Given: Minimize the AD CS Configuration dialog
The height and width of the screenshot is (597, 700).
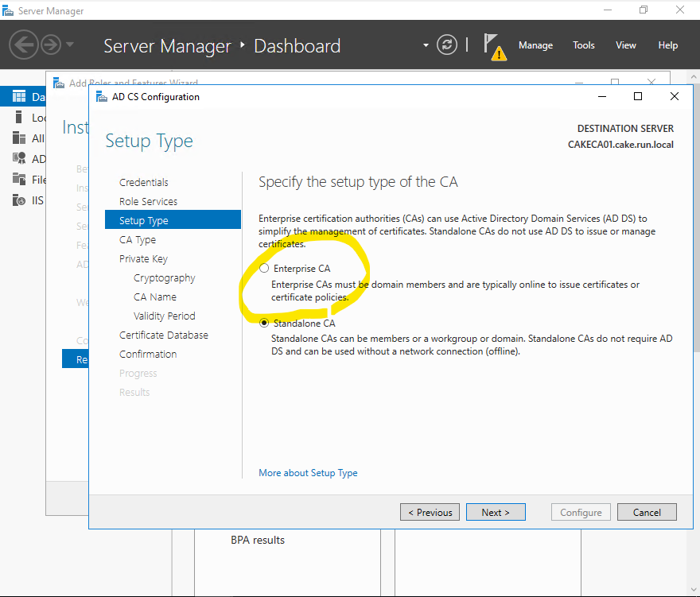Looking at the screenshot, I should coord(602,96).
